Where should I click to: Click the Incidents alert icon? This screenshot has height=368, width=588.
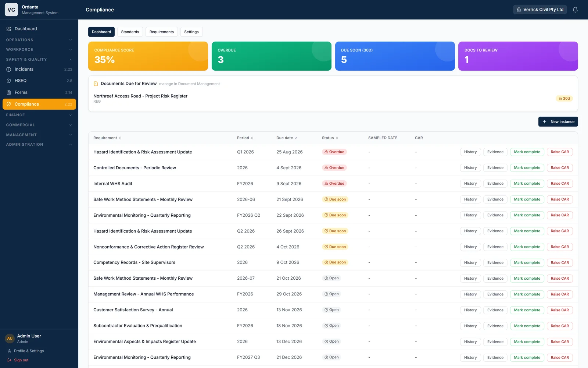pyautogui.click(x=9, y=69)
